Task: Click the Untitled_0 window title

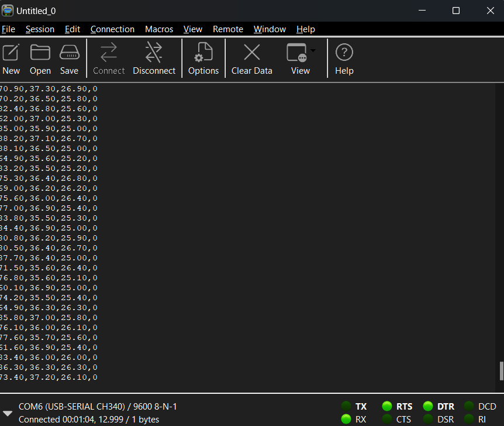Action: [36, 11]
